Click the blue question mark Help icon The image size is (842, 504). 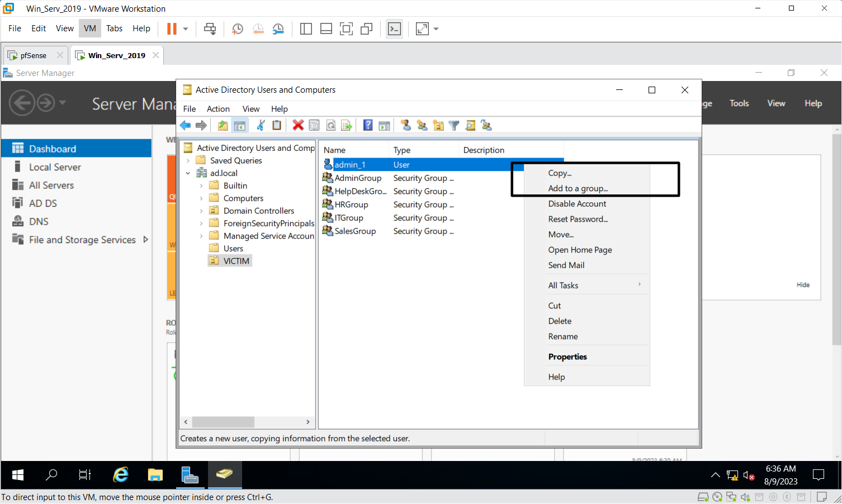coord(368,125)
